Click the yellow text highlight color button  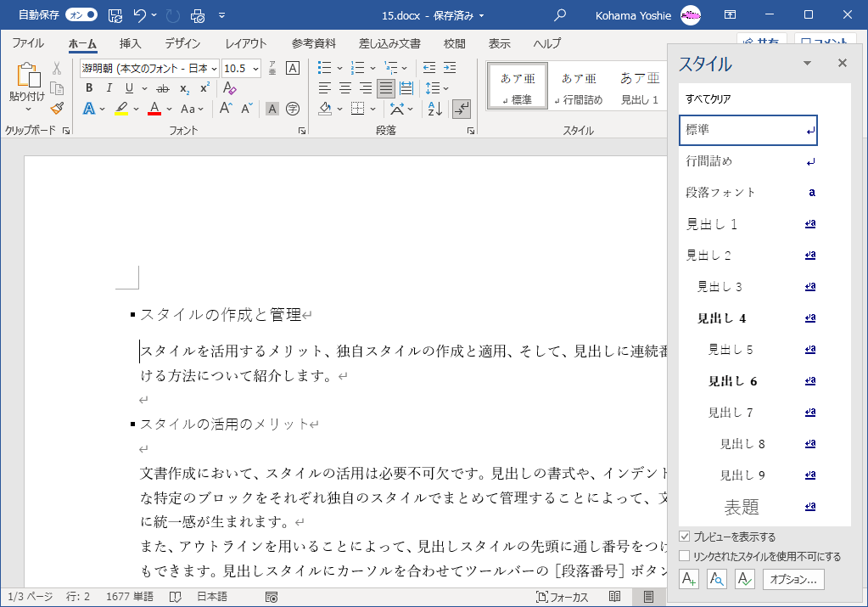click(121, 109)
